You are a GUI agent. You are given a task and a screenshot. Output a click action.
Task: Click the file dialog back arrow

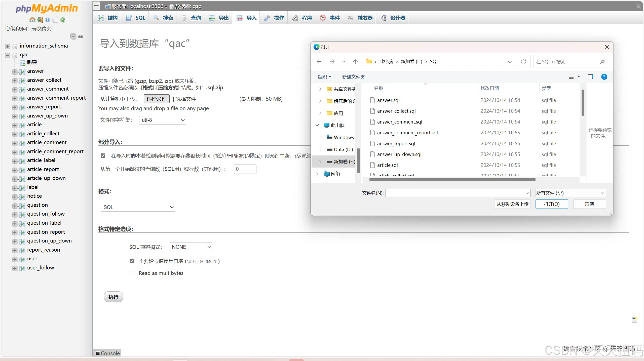click(319, 62)
